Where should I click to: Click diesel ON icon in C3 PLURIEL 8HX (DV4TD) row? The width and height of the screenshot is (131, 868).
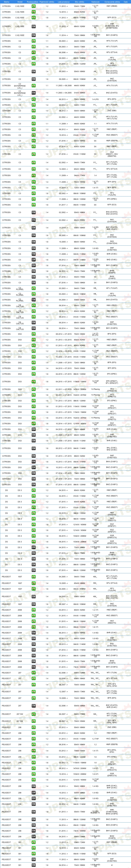[x=34, y=300]
